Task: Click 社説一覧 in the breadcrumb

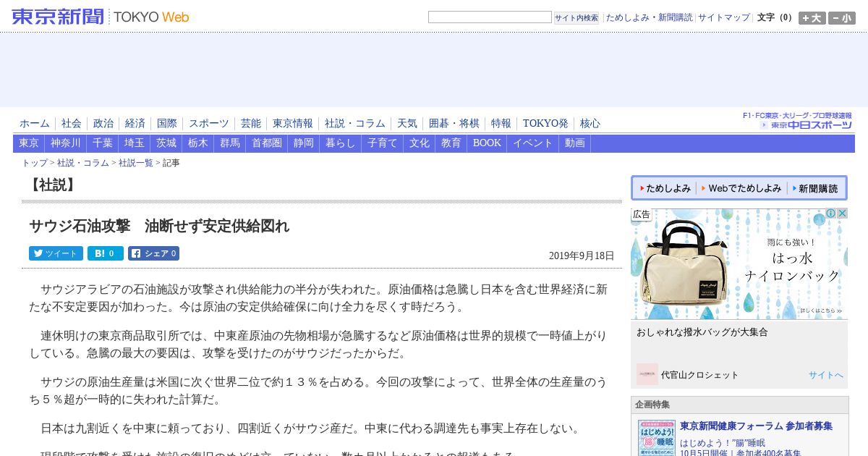Action: 136,163
